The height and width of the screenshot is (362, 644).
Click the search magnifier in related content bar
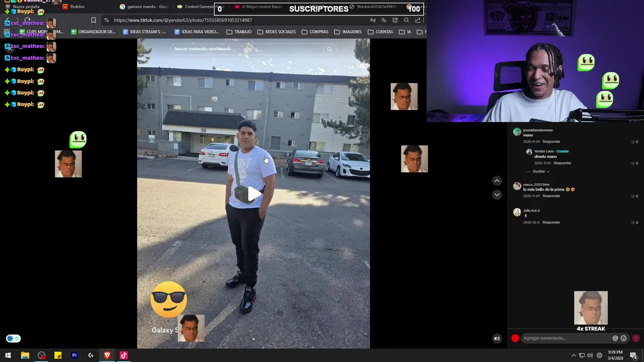coord(330,49)
